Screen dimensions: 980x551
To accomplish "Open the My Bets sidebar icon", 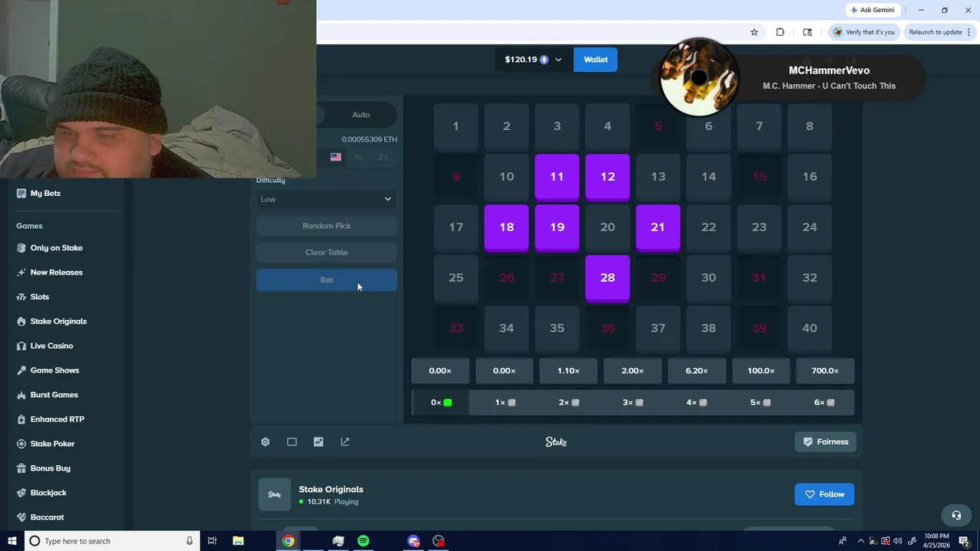I will point(21,194).
